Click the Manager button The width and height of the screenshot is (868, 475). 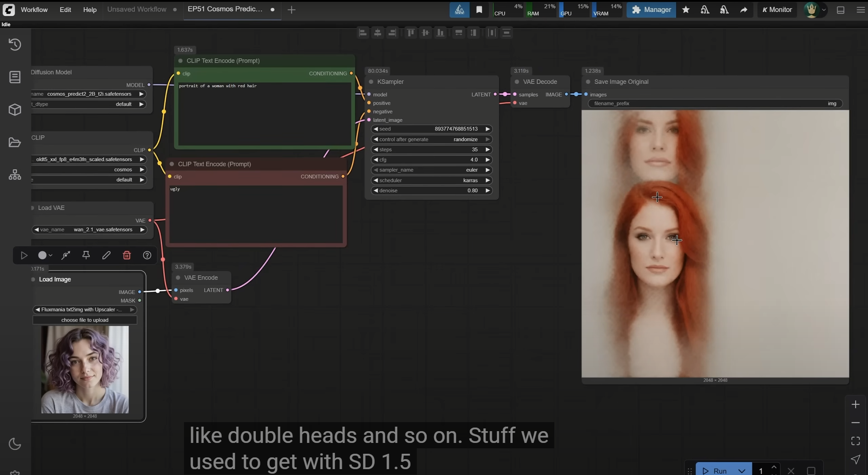tap(651, 9)
